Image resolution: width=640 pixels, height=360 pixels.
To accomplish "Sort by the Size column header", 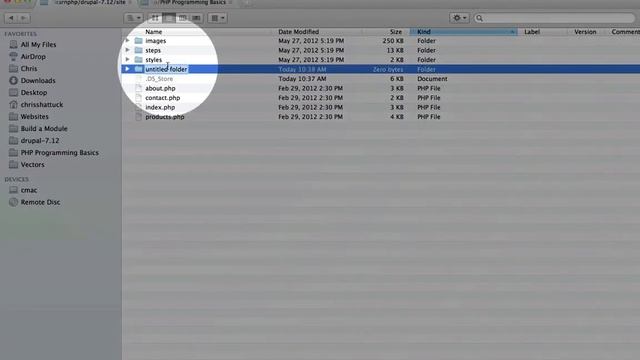I will (395, 31).
